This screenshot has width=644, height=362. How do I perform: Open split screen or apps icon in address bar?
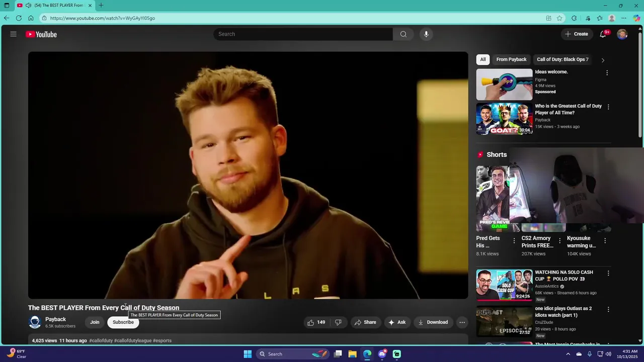548,18
